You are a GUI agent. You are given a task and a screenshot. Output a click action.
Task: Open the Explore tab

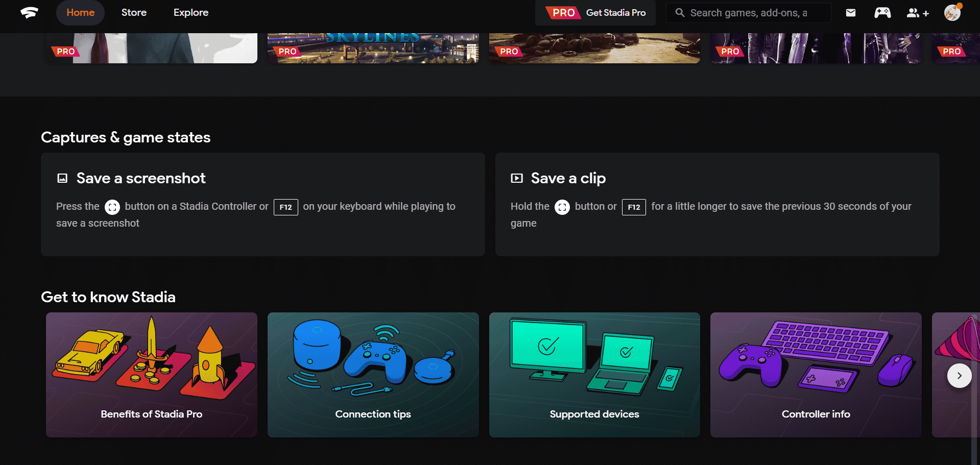tap(190, 12)
